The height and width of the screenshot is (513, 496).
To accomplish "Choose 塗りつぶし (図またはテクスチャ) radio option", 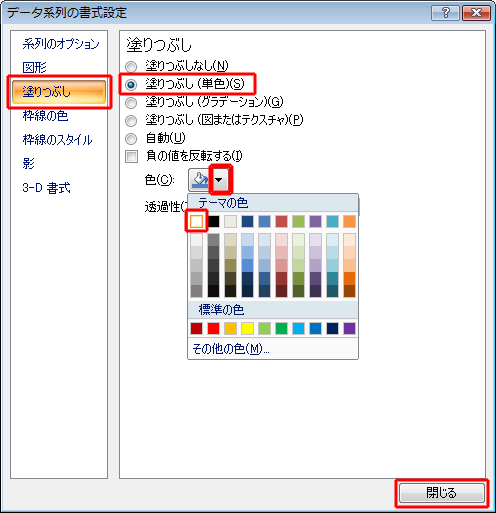I will (131, 120).
